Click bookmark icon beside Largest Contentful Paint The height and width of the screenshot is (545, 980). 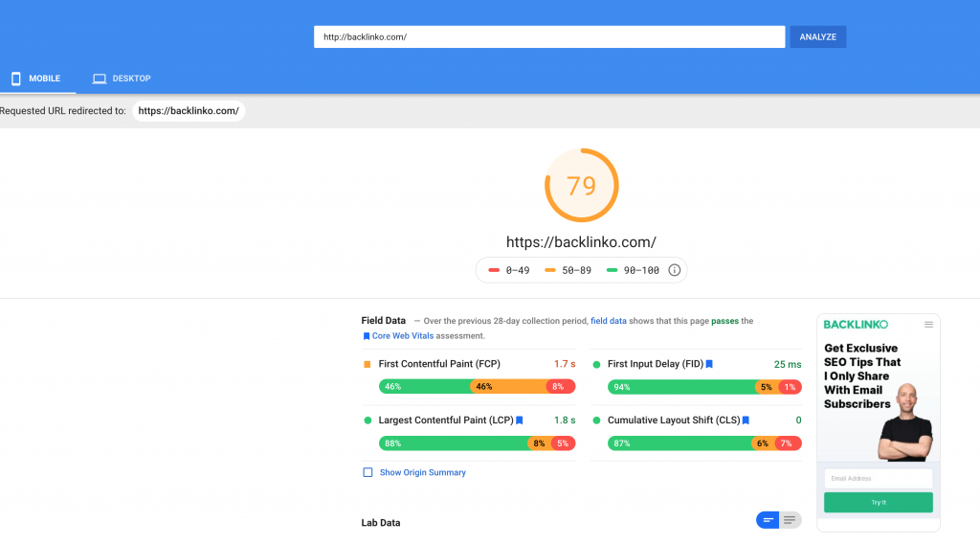tap(520, 420)
